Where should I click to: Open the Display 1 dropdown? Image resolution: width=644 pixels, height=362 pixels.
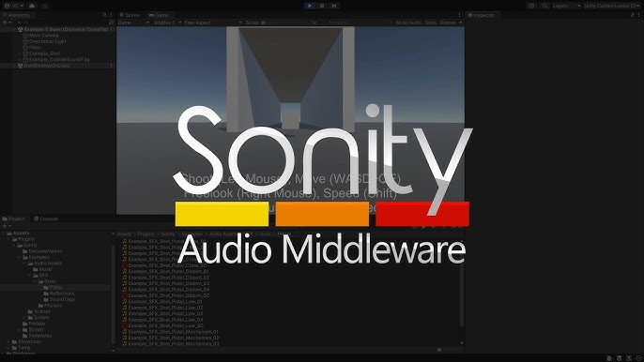167,23
